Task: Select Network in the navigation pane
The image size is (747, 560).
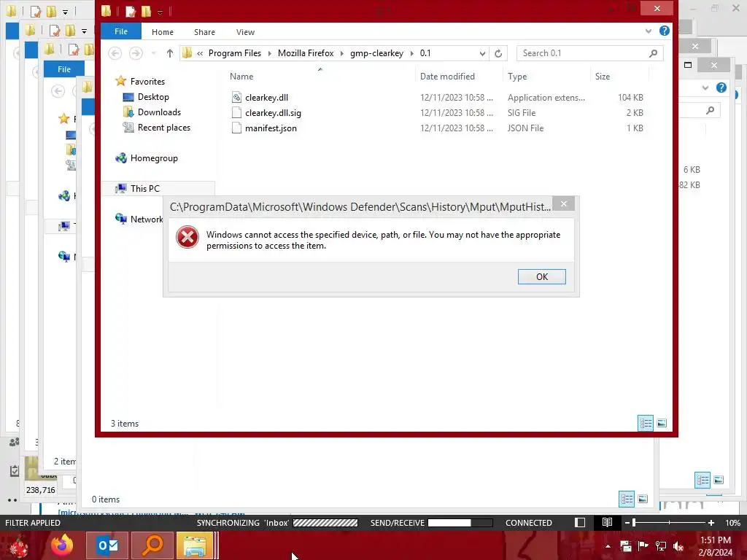Action: 147,219
